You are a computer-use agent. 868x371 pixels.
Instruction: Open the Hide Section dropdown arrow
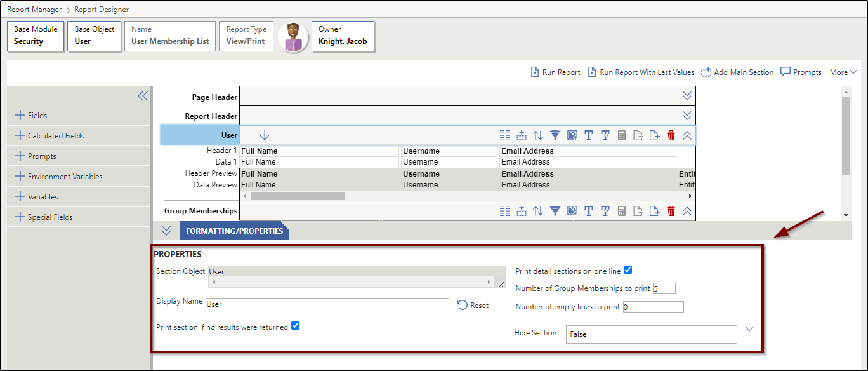[749, 329]
